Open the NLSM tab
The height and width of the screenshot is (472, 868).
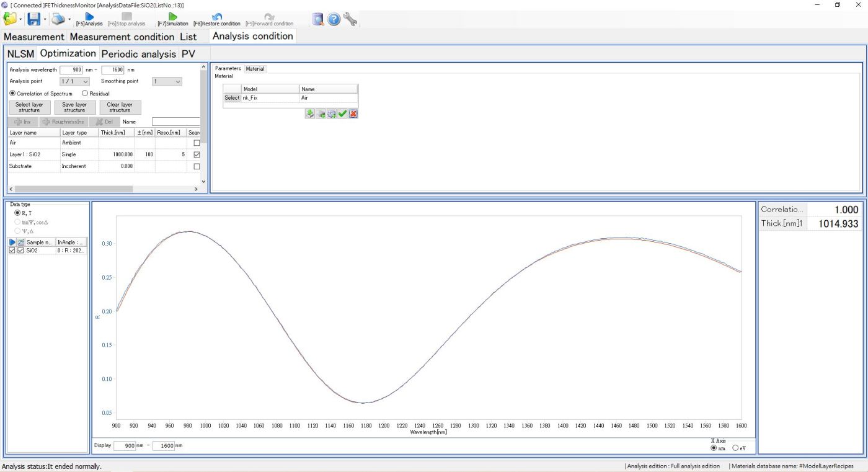click(20, 54)
